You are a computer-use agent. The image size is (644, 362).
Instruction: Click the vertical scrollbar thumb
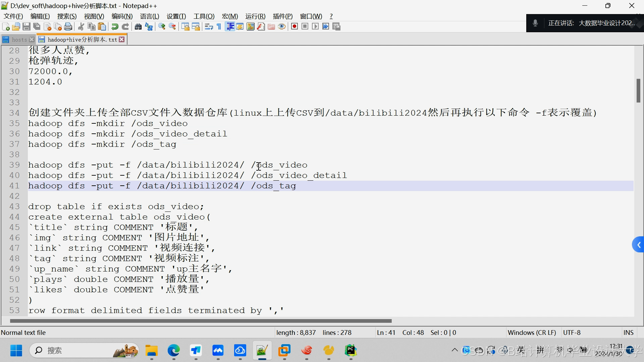pyautogui.click(x=638, y=90)
